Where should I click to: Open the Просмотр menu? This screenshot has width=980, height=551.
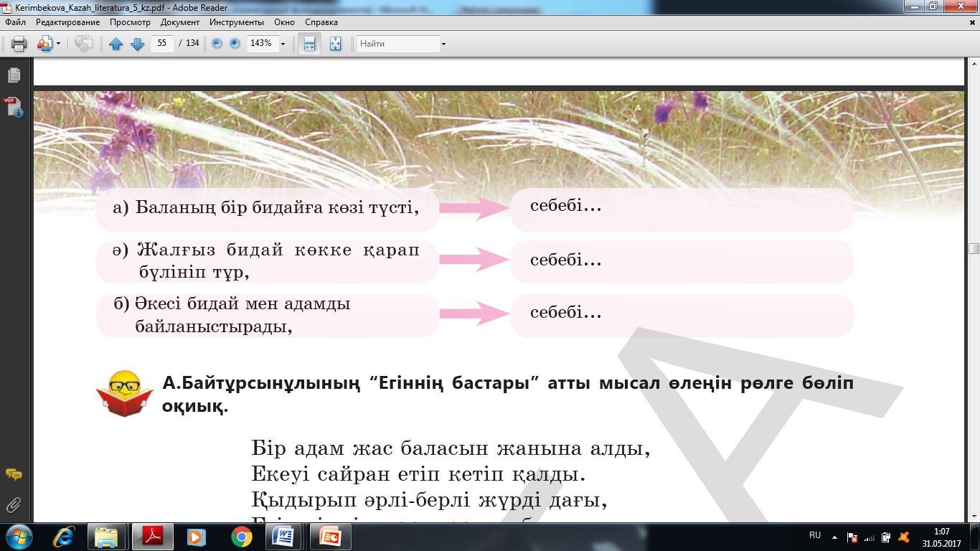(130, 22)
